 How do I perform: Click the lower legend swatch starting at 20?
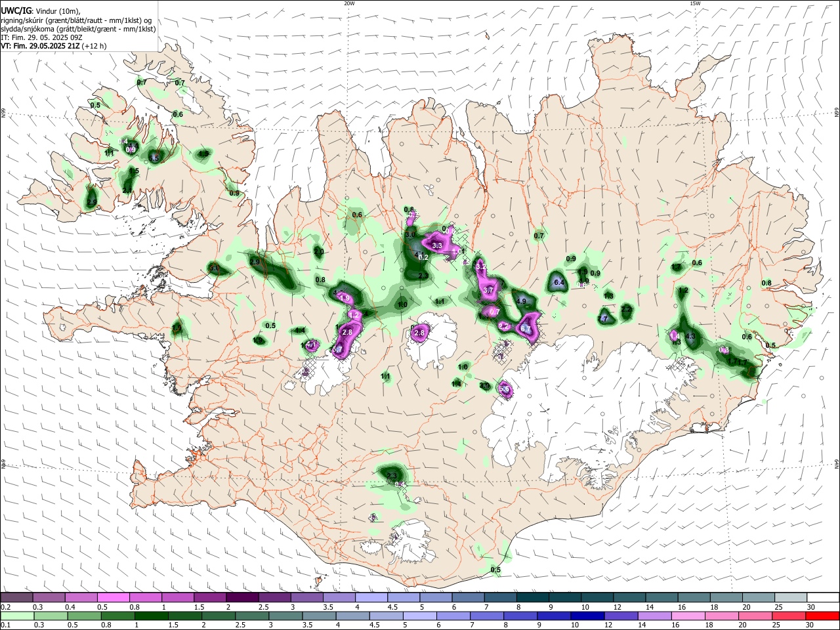pyautogui.click(x=755, y=616)
